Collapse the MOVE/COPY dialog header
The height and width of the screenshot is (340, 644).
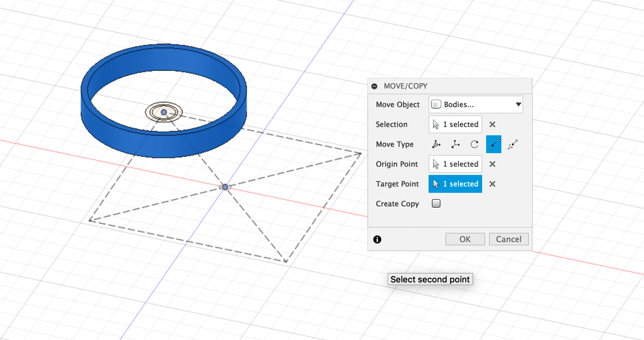click(375, 86)
